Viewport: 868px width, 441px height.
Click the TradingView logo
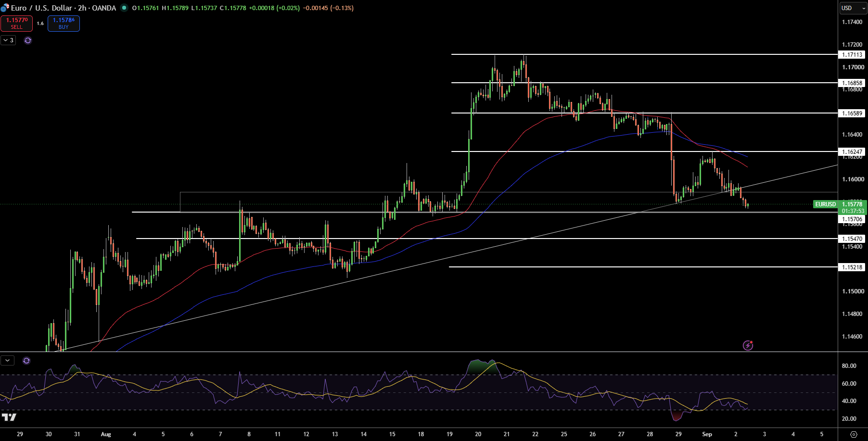tap(9, 417)
